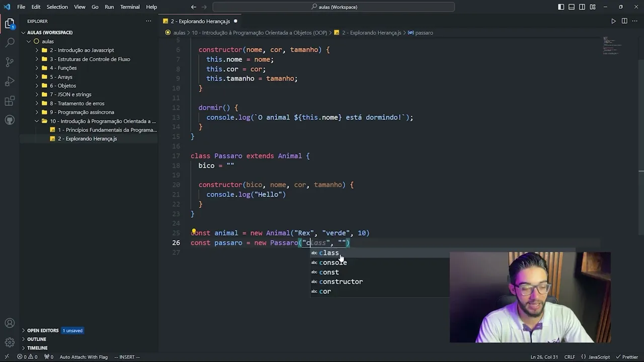Open the Explorer view in activity bar

[10, 23]
